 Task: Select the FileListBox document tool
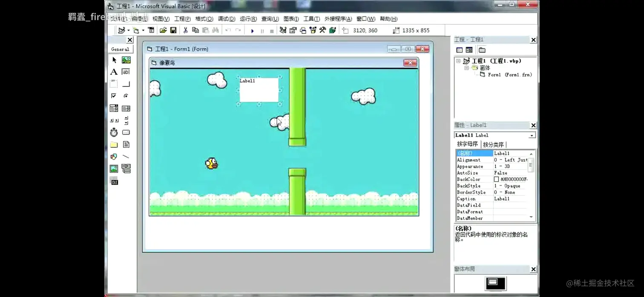(x=126, y=145)
